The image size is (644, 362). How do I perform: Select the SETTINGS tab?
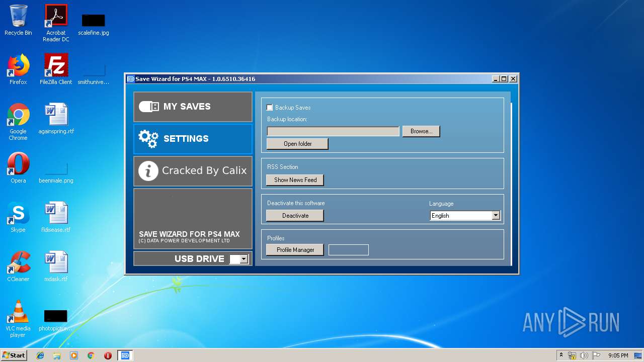tap(193, 139)
